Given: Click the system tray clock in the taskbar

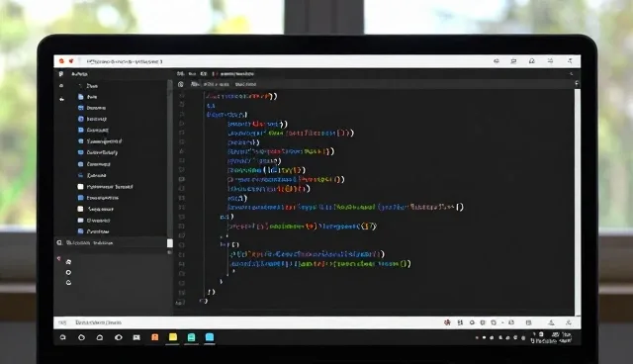Looking at the screenshot, I should 551,337.
